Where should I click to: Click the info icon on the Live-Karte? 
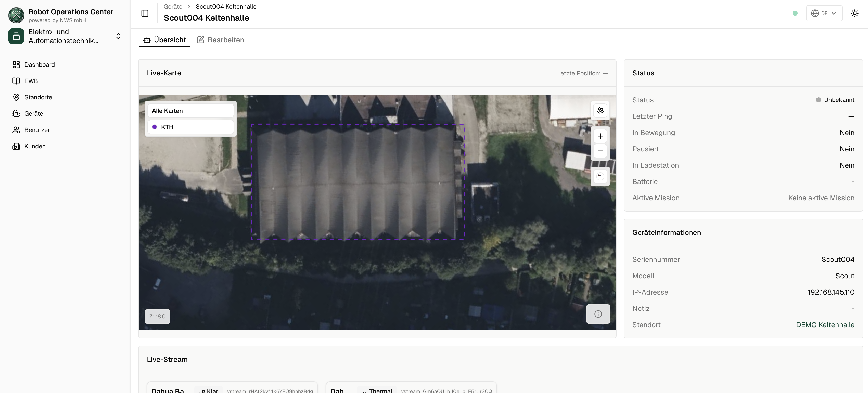(x=598, y=314)
